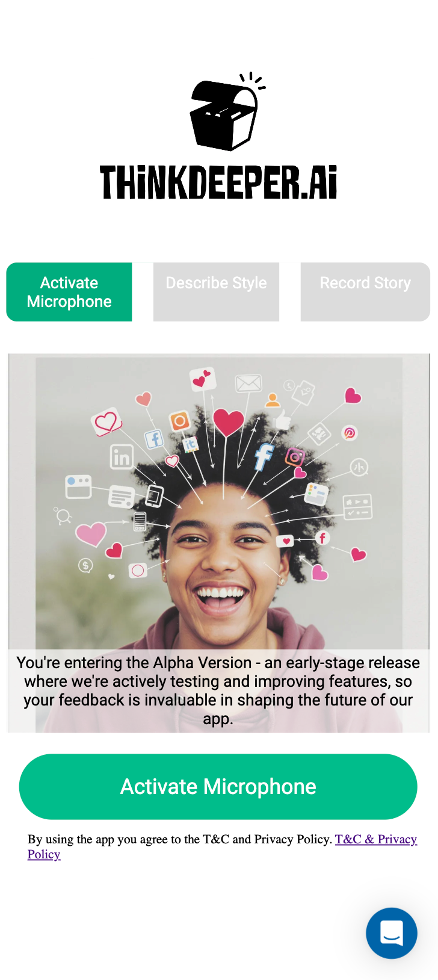
Task: Click the THINKDEEPER.AI wordmark
Action: point(218,182)
